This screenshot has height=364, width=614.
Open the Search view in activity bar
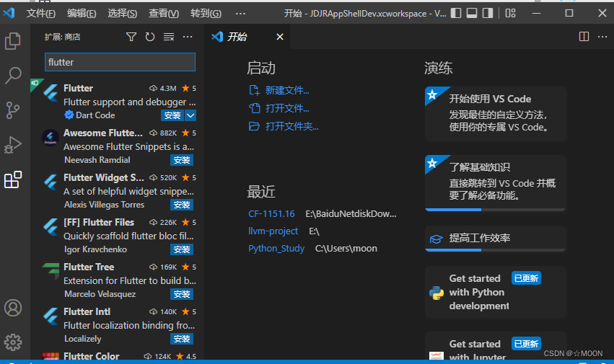click(x=13, y=75)
